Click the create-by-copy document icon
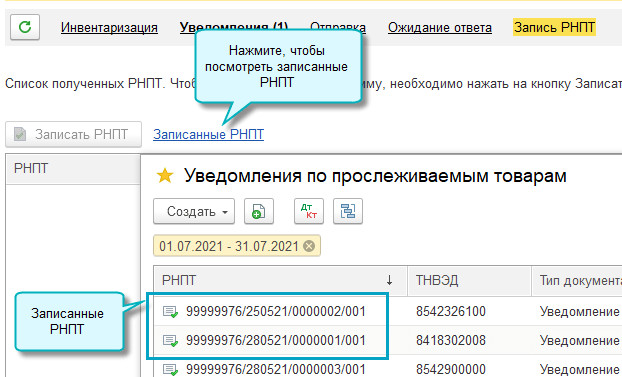This screenshot has width=622, height=377. [259, 211]
